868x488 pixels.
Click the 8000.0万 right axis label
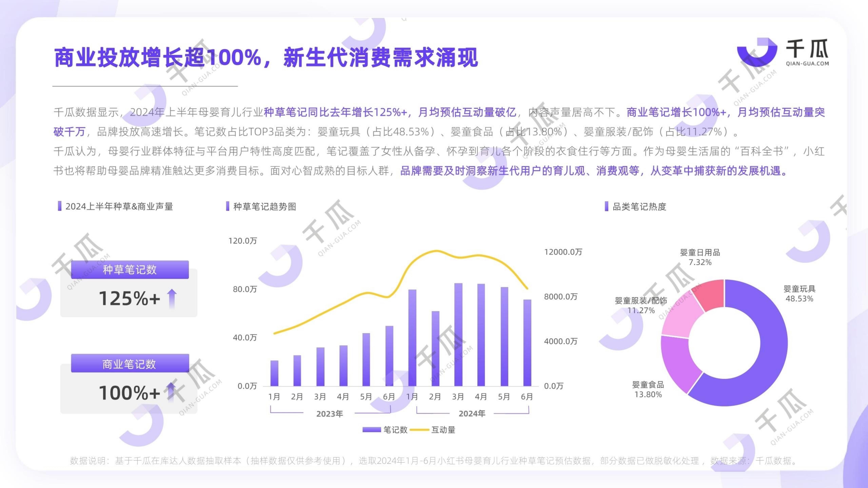pos(561,297)
